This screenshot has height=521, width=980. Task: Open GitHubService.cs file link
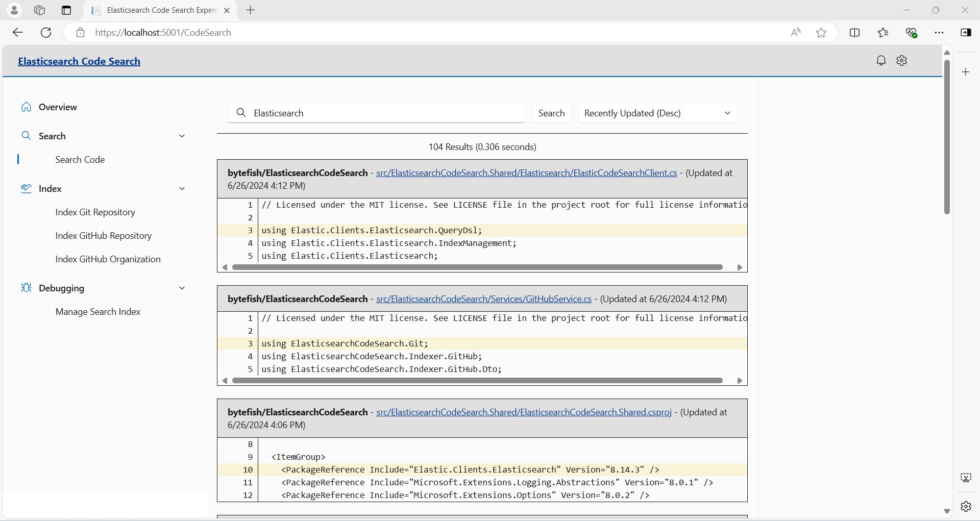tap(484, 299)
